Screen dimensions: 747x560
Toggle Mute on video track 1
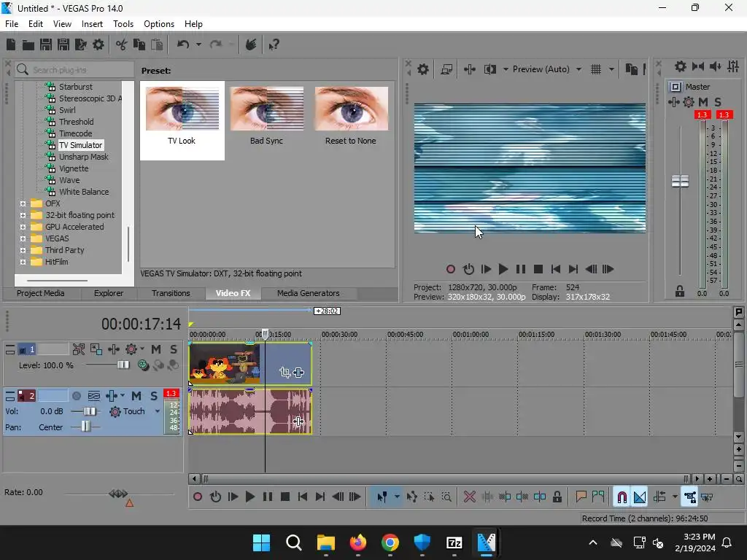156,349
